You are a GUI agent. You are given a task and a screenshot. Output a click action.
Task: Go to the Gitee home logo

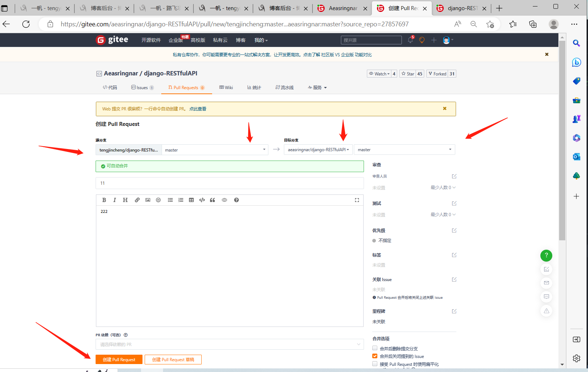tap(112, 40)
